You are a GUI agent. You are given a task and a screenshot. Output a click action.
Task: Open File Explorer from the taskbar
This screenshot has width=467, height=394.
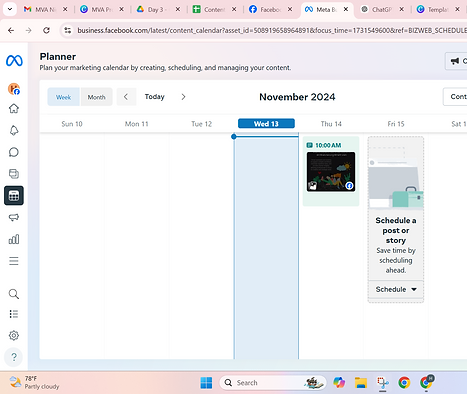point(361,383)
